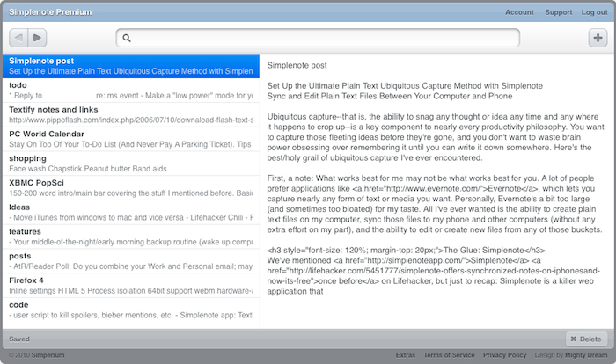Open the Account page
The height and width of the screenshot is (364, 616).
[519, 12]
